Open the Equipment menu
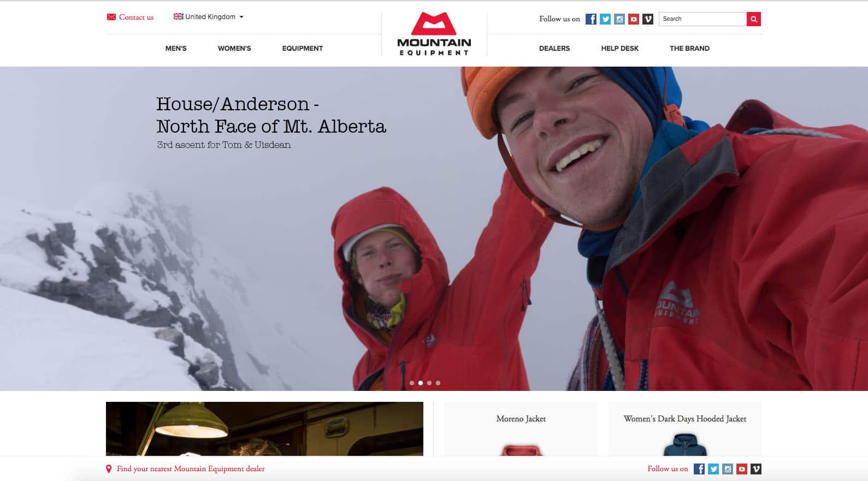 coord(303,49)
